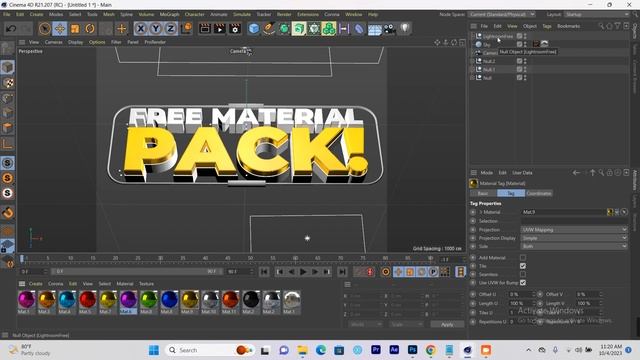Toggle the Y axis lock
Screen dimensions: 640x360
click(156, 29)
